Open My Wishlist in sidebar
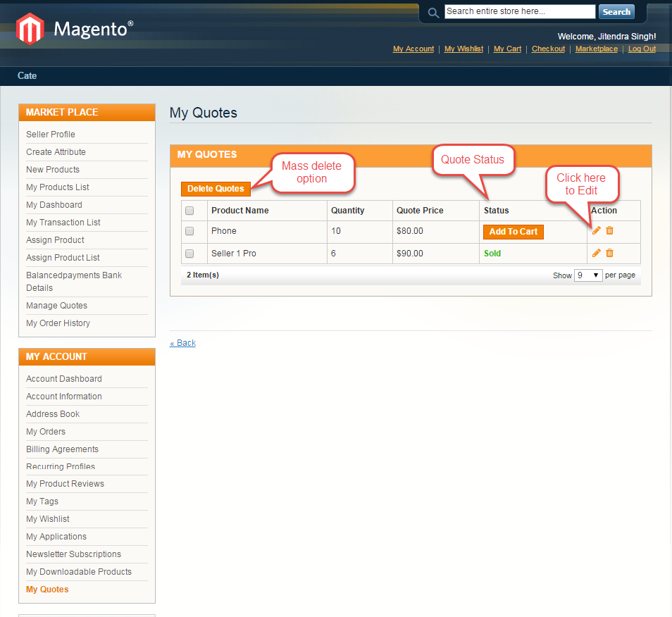The width and height of the screenshot is (672, 617). click(x=48, y=518)
